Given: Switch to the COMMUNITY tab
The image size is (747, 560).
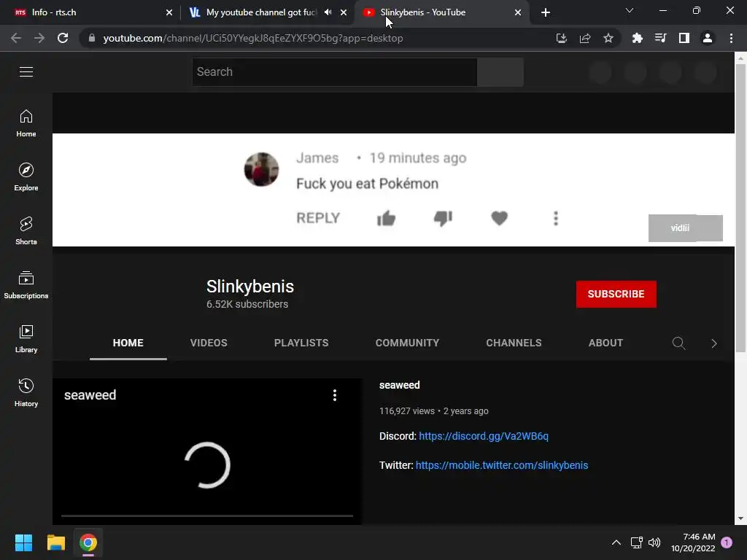Looking at the screenshot, I should point(407,343).
